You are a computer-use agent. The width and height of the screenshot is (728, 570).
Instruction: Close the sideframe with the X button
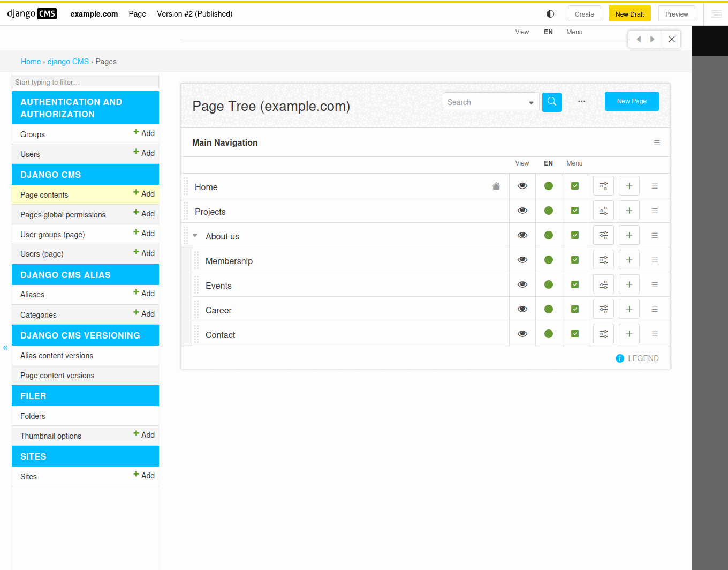[x=672, y=39]
